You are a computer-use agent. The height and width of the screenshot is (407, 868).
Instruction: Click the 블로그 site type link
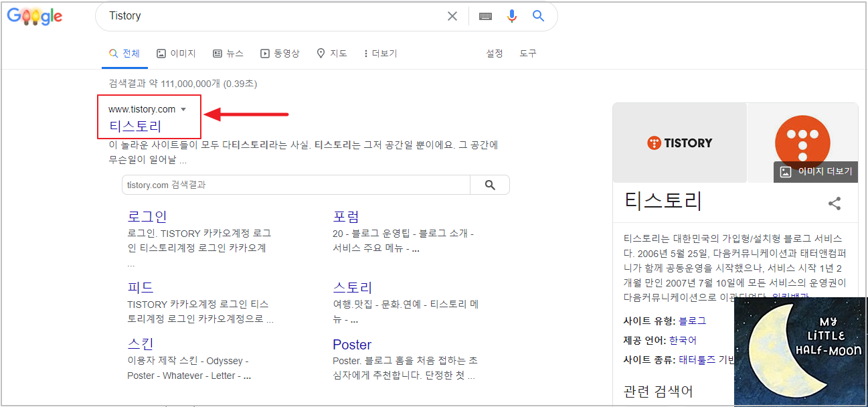click(693, 321)
